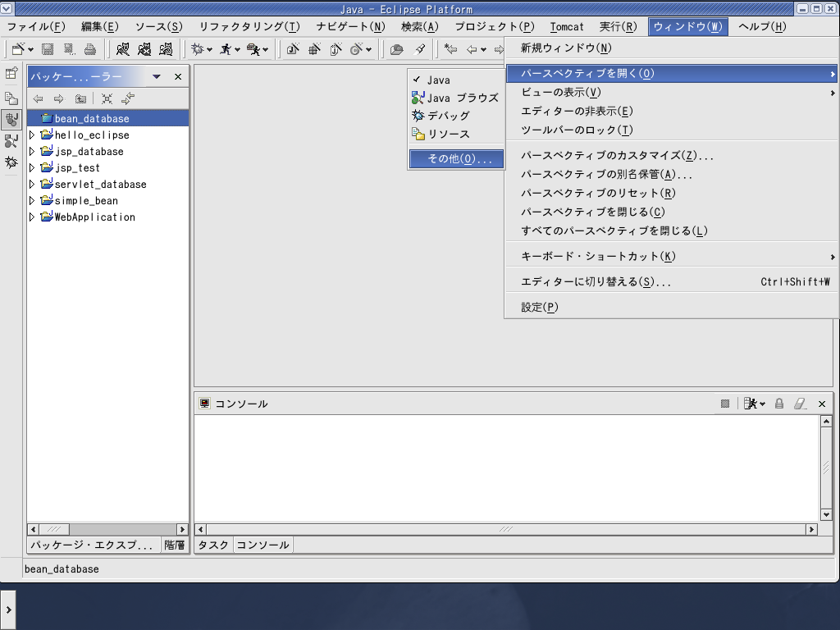Select Java Browsing perspective icon in left sidebar
This screenshot has width=840, height=630.
tap(11, 141)
